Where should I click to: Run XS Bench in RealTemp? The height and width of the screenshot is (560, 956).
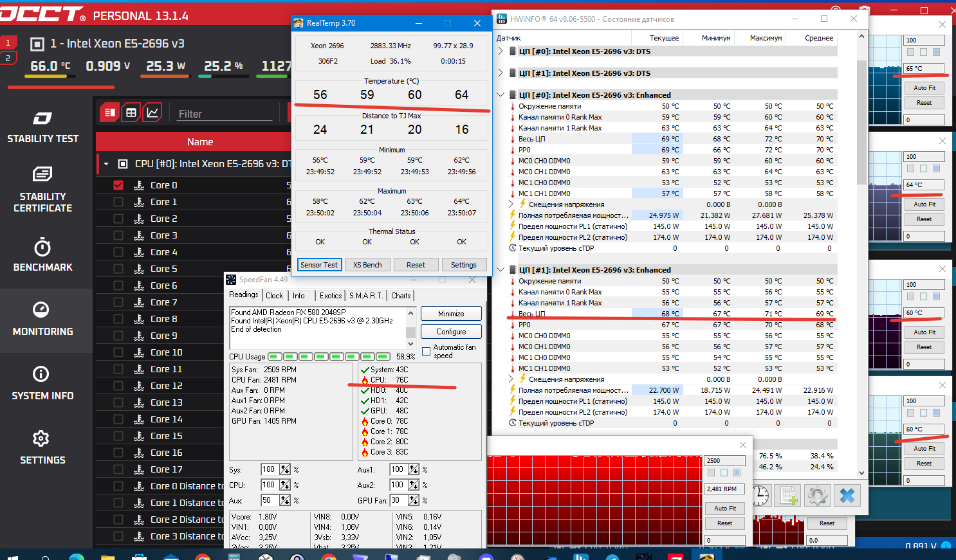pos(367,265)
